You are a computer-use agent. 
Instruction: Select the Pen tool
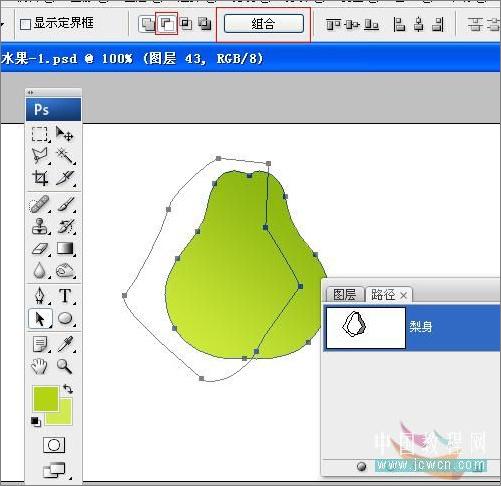[x=40, y=295]
